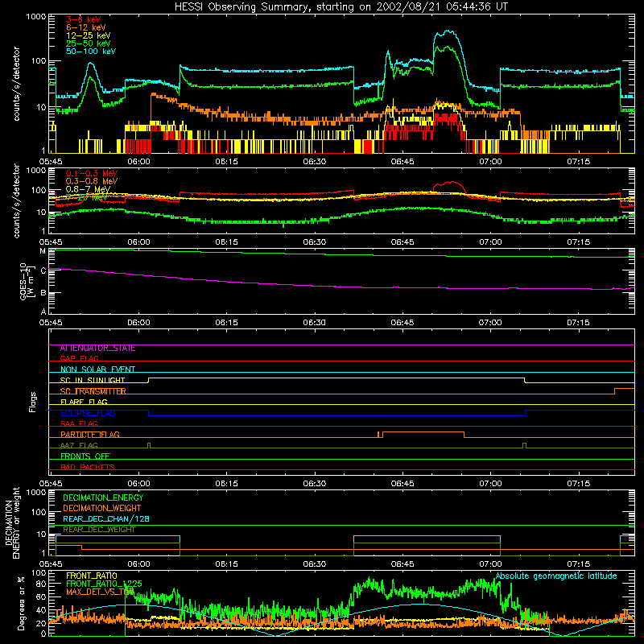Click the 0.8-7 MeV legend label
The width and height of the screenshot is (644, 644).
[x=88, y=189]
